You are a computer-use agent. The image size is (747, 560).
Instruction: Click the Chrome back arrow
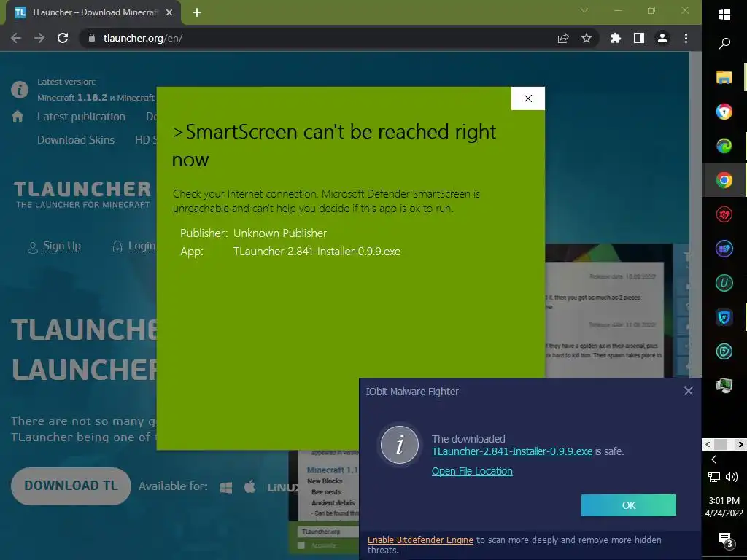click(x=16, y=38)
